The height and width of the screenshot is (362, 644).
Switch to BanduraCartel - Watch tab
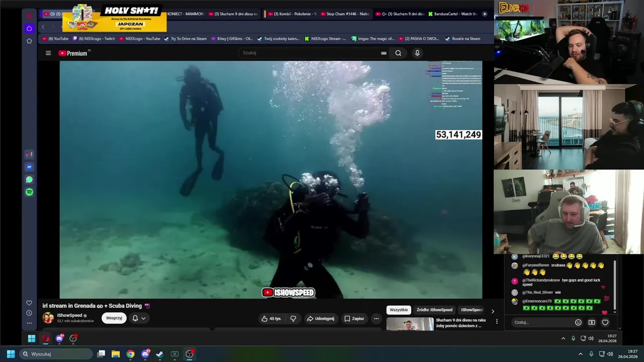(452, 14)
